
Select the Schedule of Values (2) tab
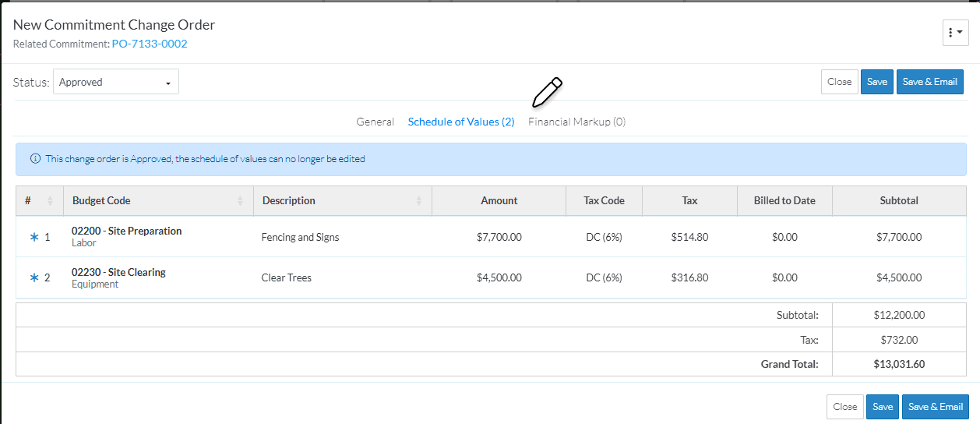point(461,122)
